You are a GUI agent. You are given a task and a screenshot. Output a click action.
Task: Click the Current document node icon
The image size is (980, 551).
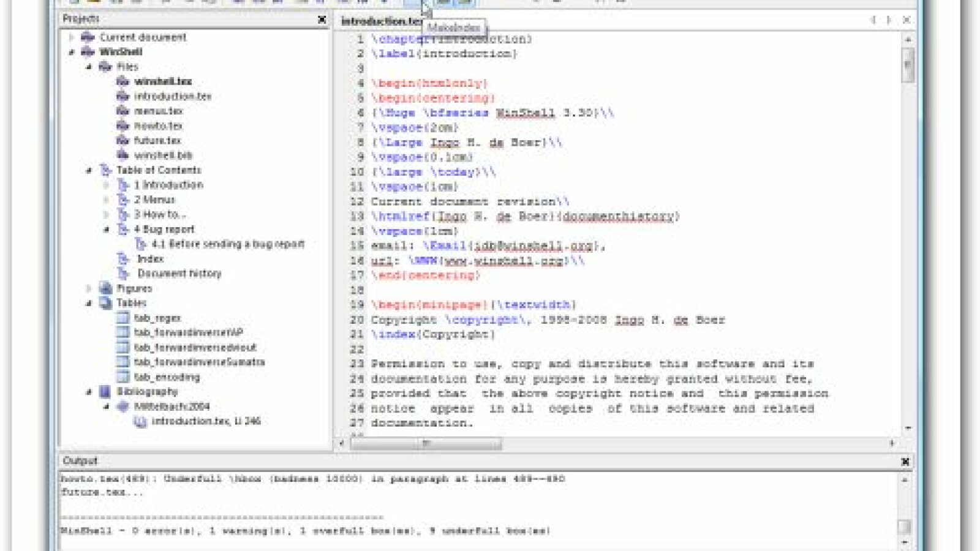pos(88,37)
